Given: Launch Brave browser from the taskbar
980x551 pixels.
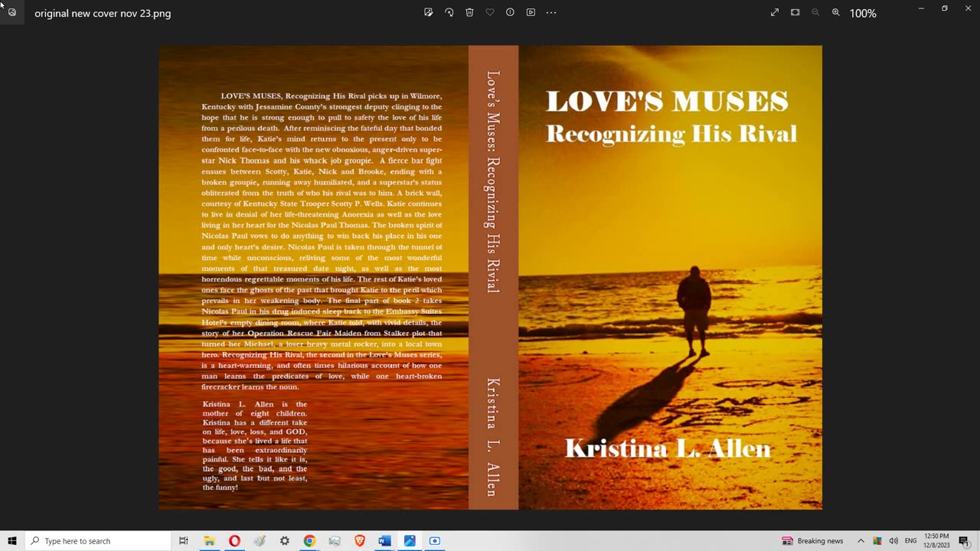Looking at the screenshot, I should [360, 541].
